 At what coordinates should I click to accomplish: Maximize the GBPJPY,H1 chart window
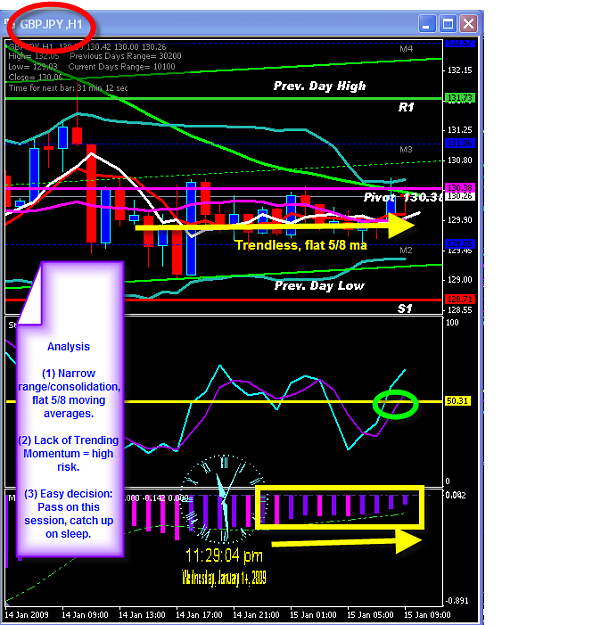[448, 24]
